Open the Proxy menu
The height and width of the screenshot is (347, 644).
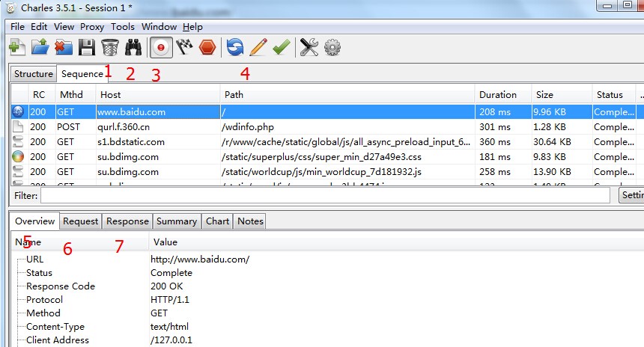pyautogui.click(x=92, y=27)
